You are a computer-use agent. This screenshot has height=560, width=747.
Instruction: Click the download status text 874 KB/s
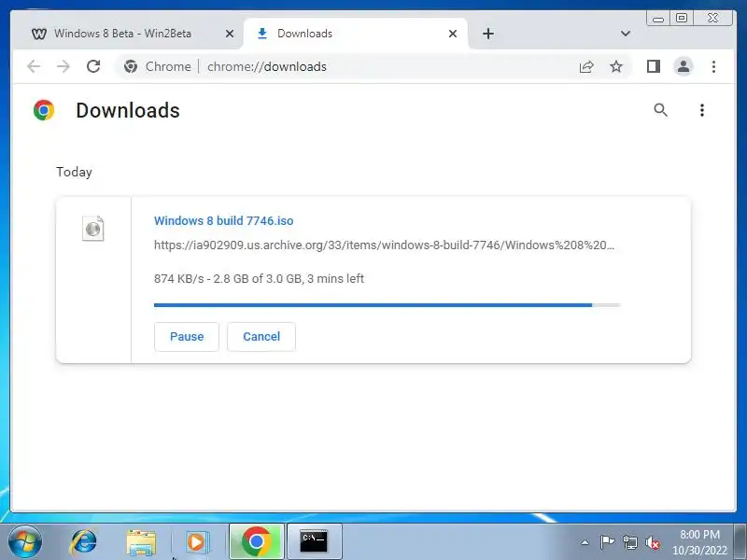(x=259, y=278)
